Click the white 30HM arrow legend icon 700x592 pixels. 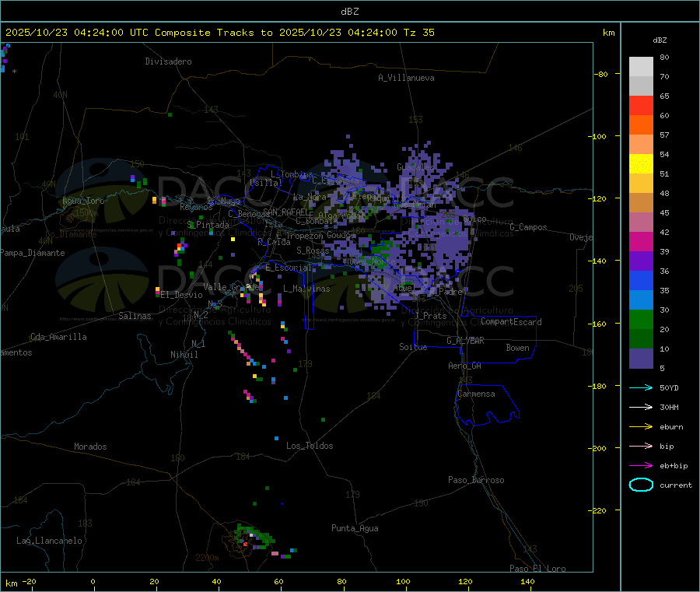pos(641,407)
